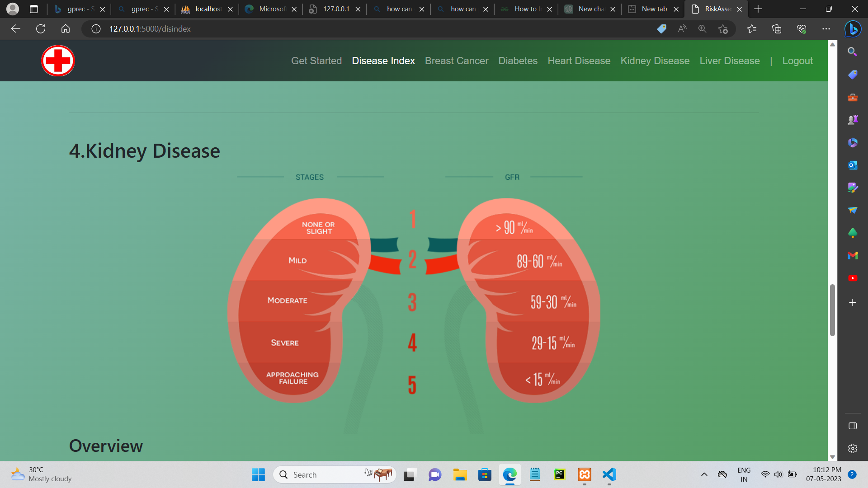Switch to the localhost tab
868x488 pixels.
(x=208, y=9)
